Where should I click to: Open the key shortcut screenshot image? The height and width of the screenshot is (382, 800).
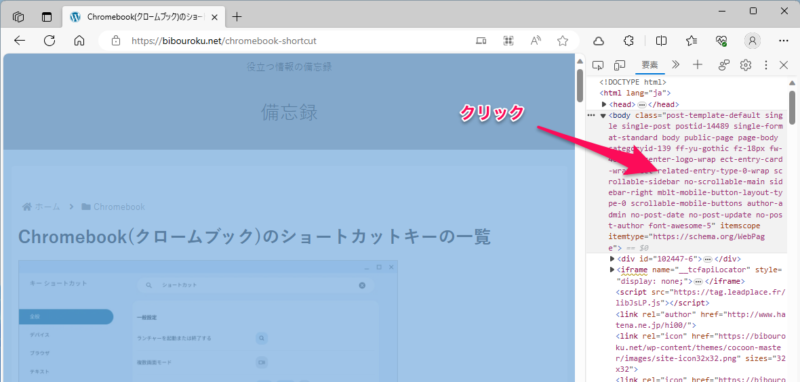[x=208, y=321]
